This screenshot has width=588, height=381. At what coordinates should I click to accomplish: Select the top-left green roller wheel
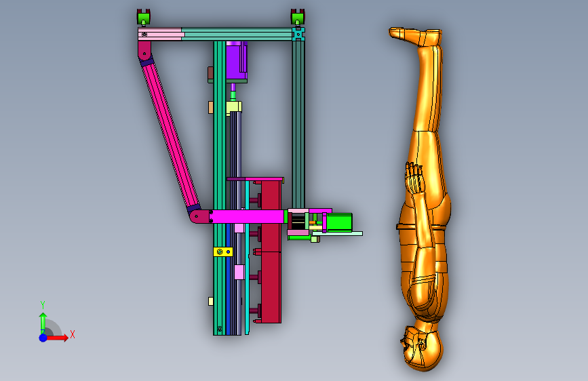143,18
